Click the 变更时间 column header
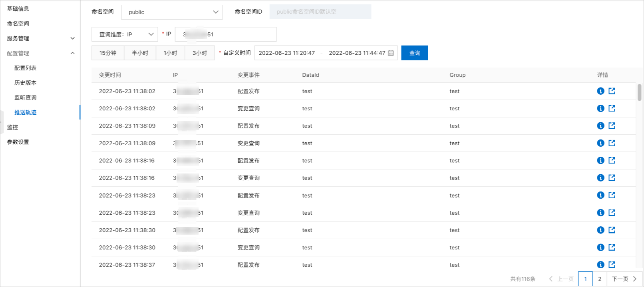644x287 pixels. click(110, 75)
